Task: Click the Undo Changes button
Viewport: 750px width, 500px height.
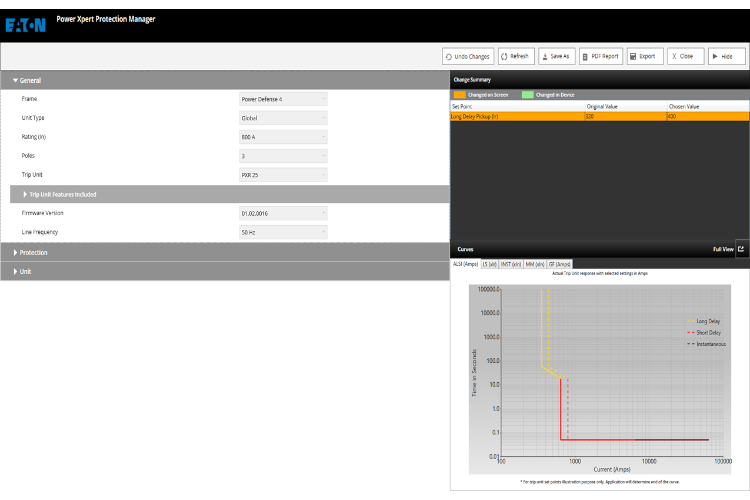Action: (x=467, y=57)
